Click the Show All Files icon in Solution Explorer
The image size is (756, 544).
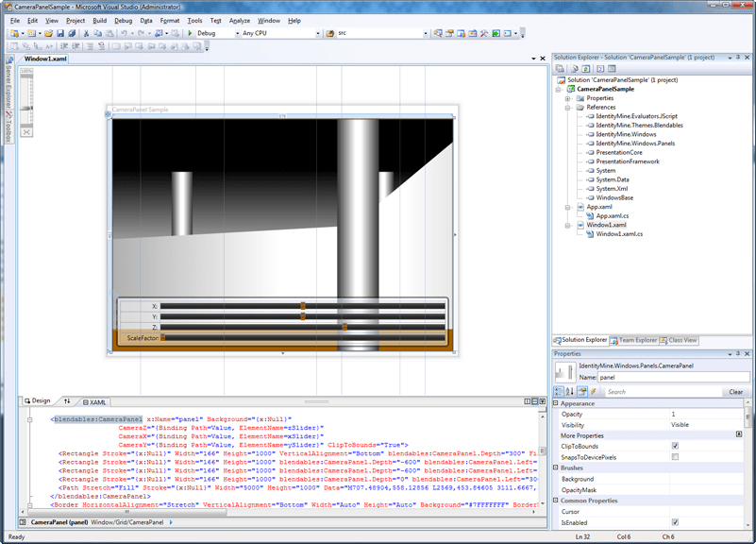click(x=573, y=69)
